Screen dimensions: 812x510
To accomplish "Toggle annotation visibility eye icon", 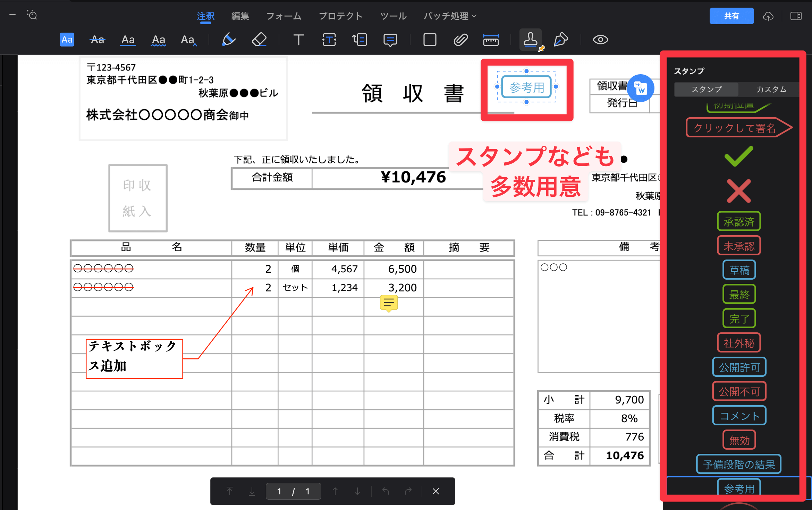I will [600, 40].
